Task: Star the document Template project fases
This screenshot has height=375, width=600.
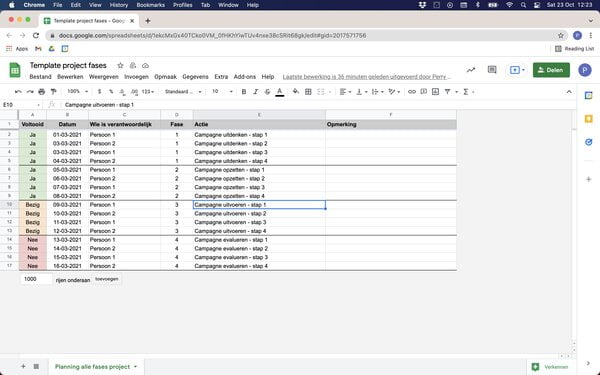Action: coord(120,65)
